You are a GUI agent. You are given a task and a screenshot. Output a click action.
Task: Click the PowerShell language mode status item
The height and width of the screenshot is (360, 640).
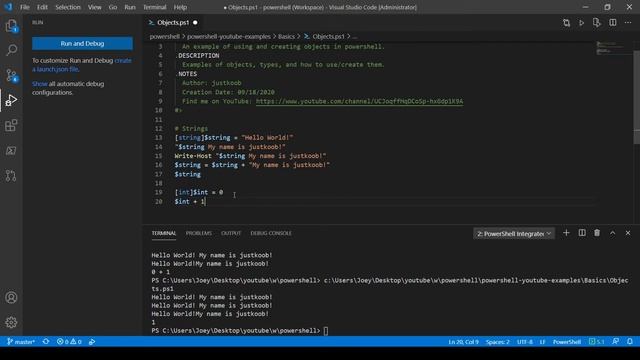(x=567, y=342)
